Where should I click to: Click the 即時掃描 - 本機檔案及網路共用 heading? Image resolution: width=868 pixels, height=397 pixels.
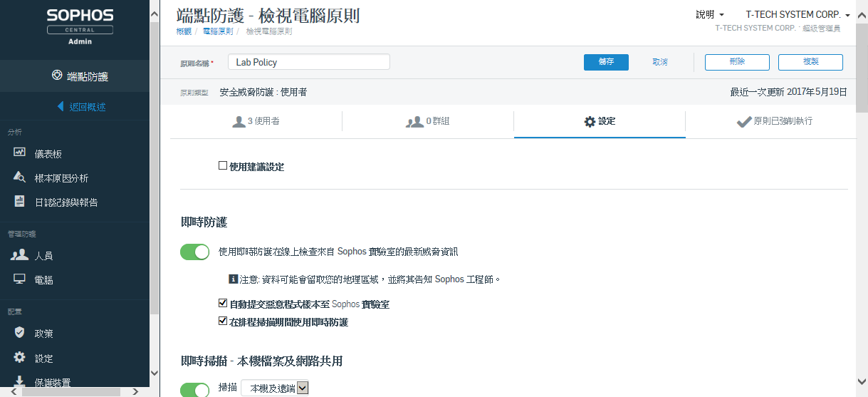pos(262,361)
